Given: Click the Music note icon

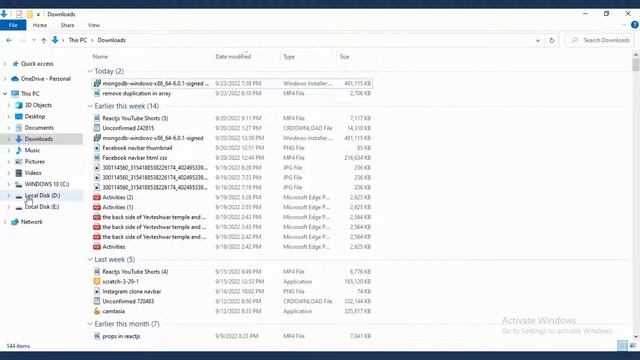Looking at the screenshot, I should click(19, 150).
